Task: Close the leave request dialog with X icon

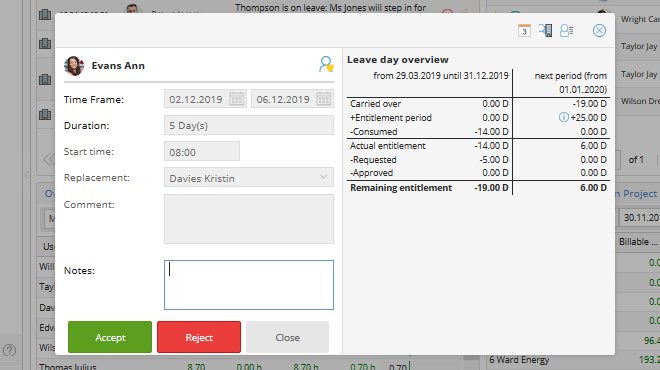Action: tap(599, 30)
